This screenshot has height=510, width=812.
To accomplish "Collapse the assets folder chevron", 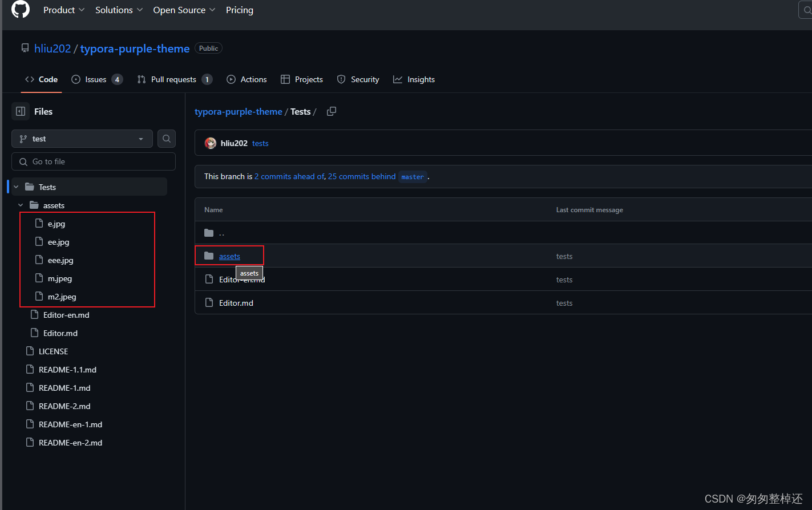I will (21, 205).
